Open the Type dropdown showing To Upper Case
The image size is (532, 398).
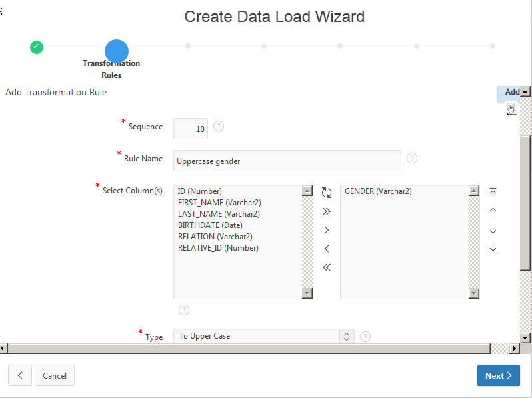pos(263,336)
